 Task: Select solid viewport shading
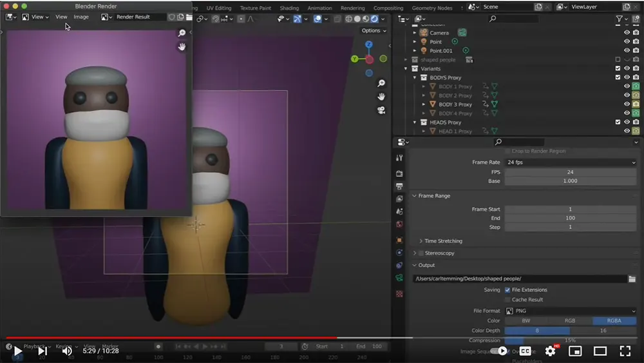357,19
